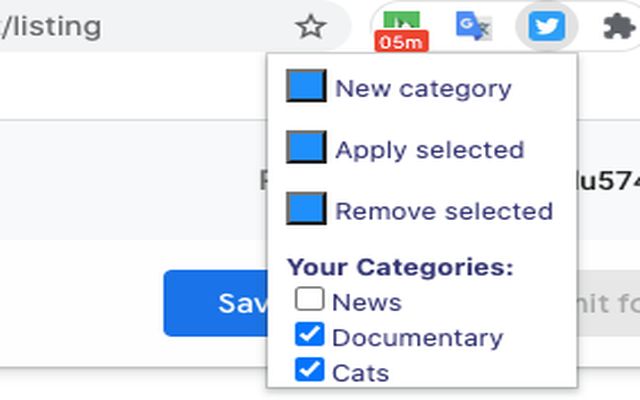Click the greyed Submit button behind the popup
Image resolution: width=640 pixels, height=400 pixels.
pos(609,303)
